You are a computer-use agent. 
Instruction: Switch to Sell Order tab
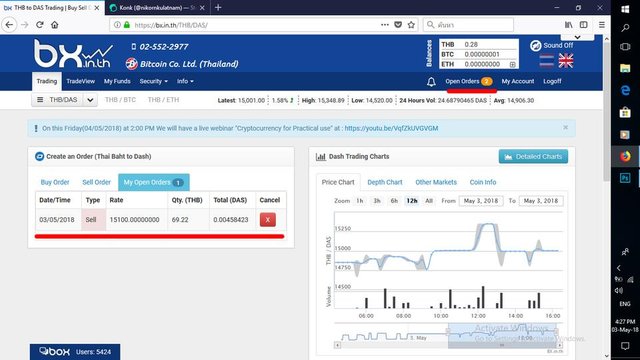96,182
